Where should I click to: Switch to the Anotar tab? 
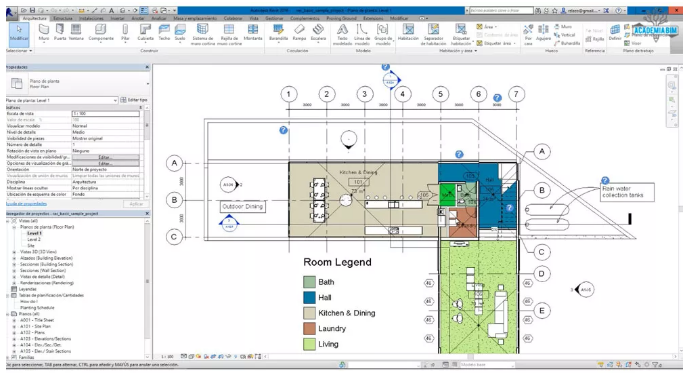point(138,19)
